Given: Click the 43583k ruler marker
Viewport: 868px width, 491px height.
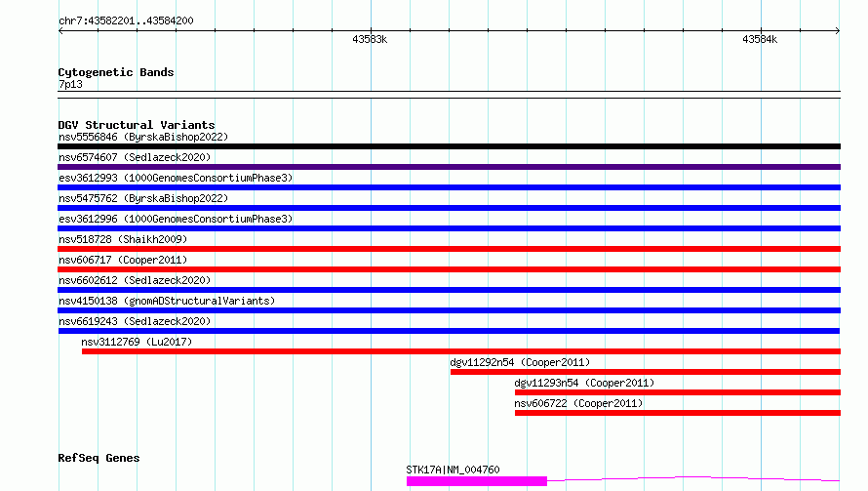Looking at the screenshot, I should click(370, 39).
